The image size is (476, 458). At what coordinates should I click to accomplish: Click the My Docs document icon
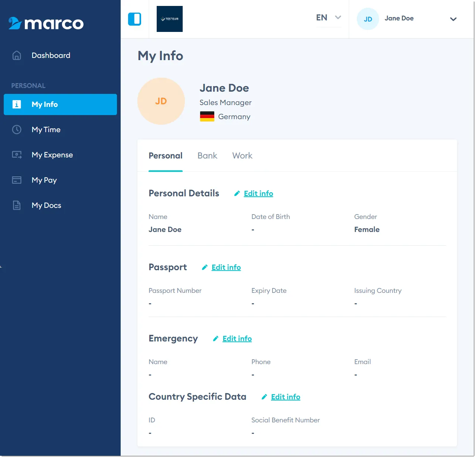(17, 205)
